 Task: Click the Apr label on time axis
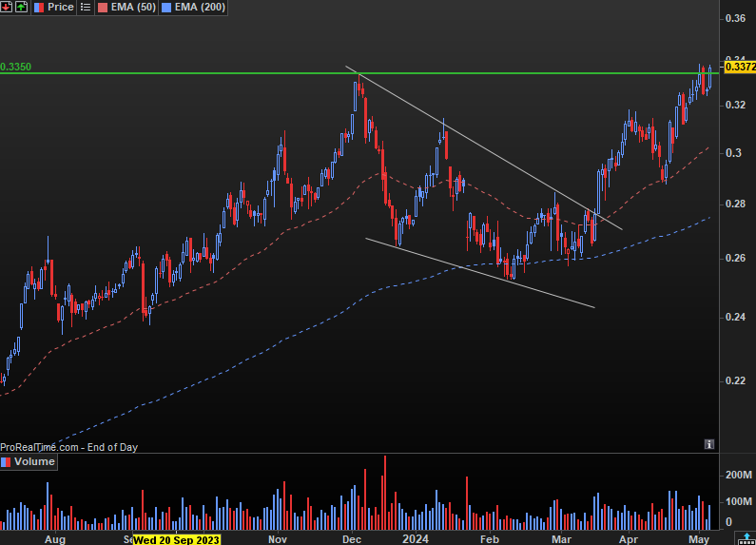(629, 539)
